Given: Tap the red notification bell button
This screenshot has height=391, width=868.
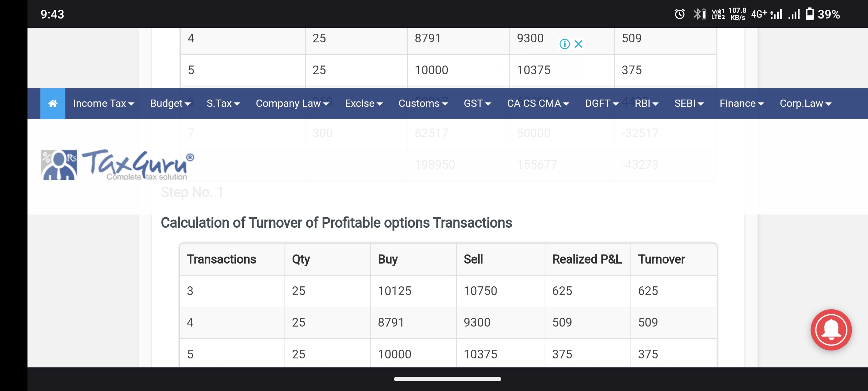Looking at the screenshot, I should [831, 330].
